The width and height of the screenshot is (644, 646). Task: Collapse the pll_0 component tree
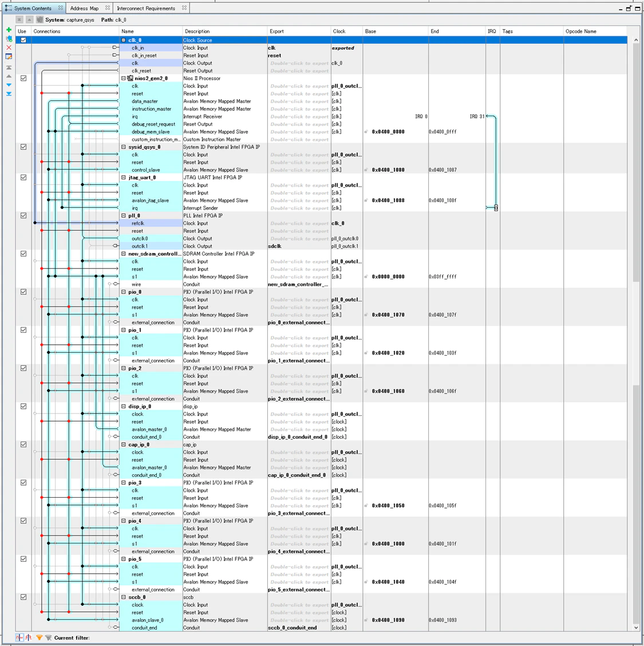click(124, 216)
